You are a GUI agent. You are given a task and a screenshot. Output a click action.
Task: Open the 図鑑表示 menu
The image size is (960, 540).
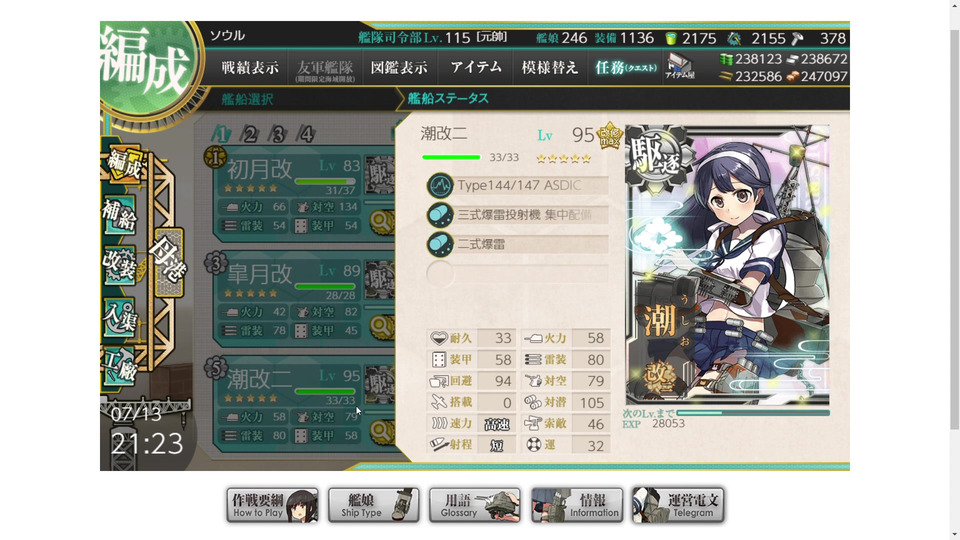tap(399, 68)
